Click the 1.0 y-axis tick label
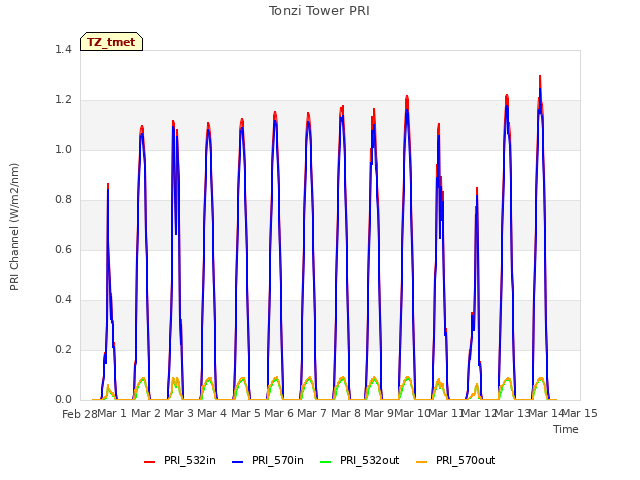 [x=63, y=149]
